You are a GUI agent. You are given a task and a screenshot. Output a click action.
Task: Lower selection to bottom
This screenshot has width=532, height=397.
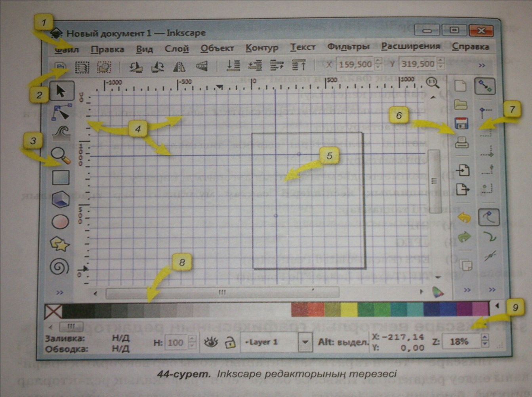(233, 65)
